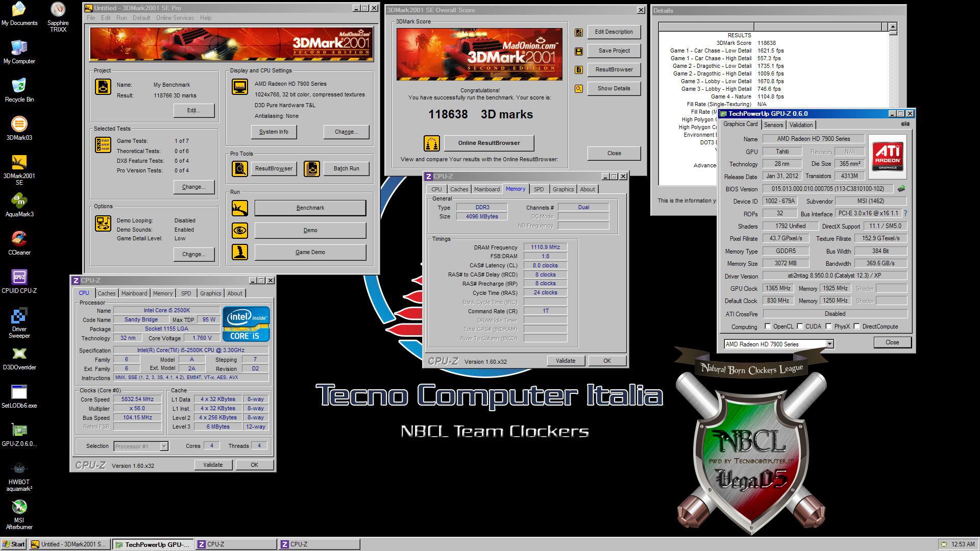Switch to SPD tab in CPU-Z memory window

(538, 189)
